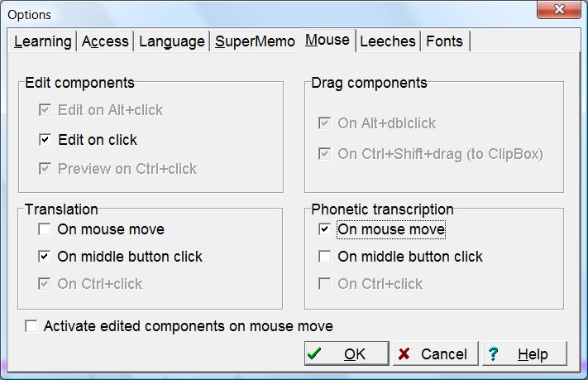Uncheck Edit on click checkbox
The width and height of the screenshot is (588, 380).
(45, 140)
